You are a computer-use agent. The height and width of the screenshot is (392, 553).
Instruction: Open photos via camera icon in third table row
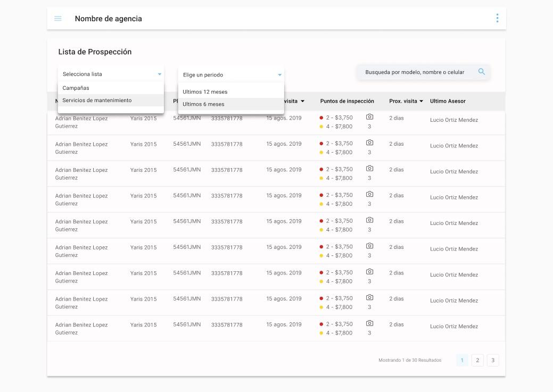pos(369,168)
